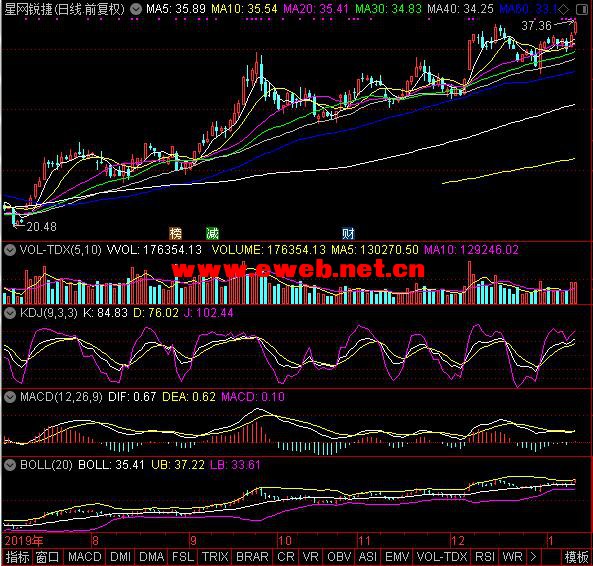Screen dimensions: 593x566
Task: Select the VOL-TDX indicator tab
Action: [x=442, y=557]
